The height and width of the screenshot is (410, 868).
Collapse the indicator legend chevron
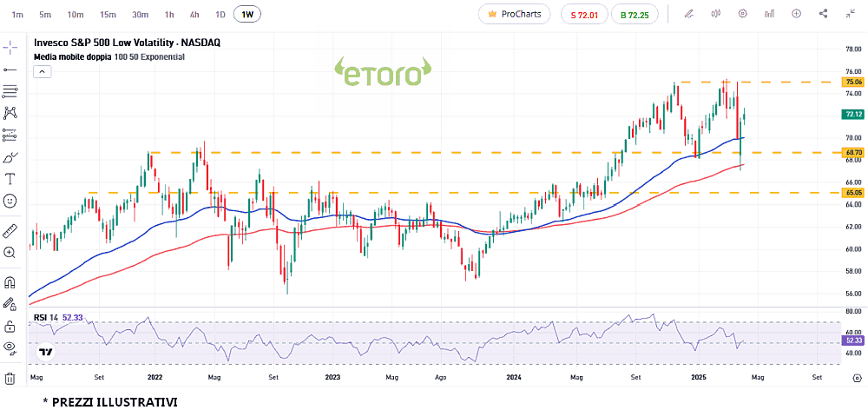pos(41,73)
